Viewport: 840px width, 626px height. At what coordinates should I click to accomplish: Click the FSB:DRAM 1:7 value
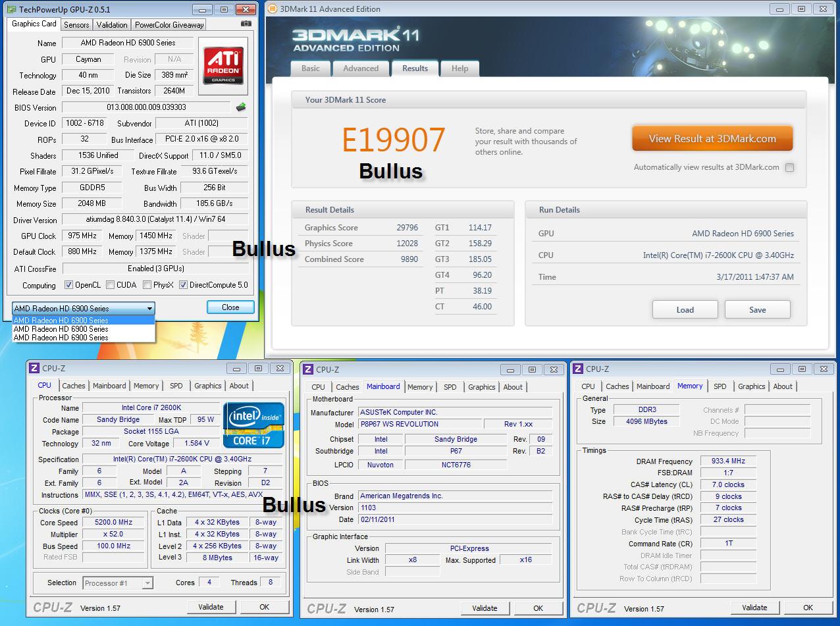727,473
